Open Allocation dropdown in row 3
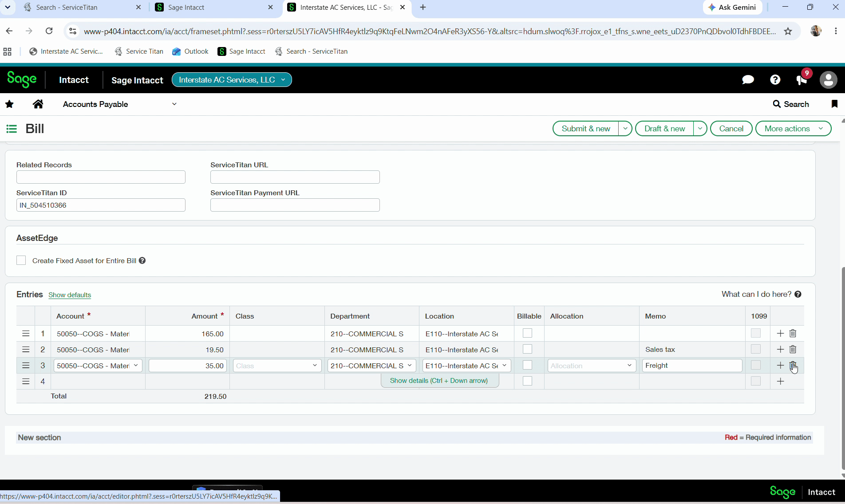Viewport: 845px width, 504px height. [629, 366]
